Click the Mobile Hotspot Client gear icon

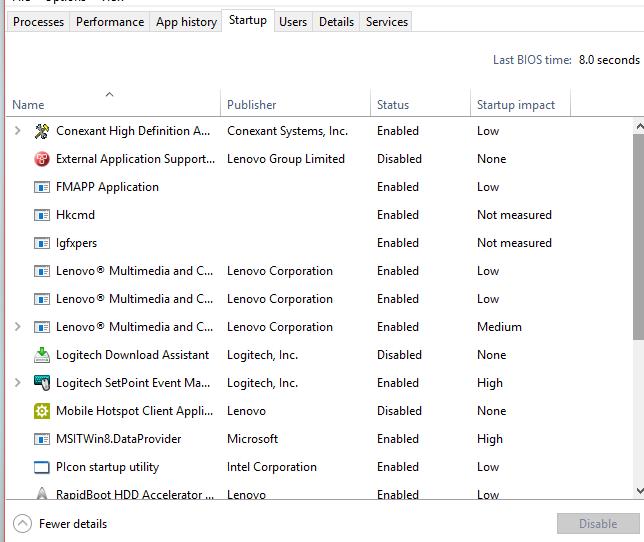pyautogui.click(x=42, y=411)
